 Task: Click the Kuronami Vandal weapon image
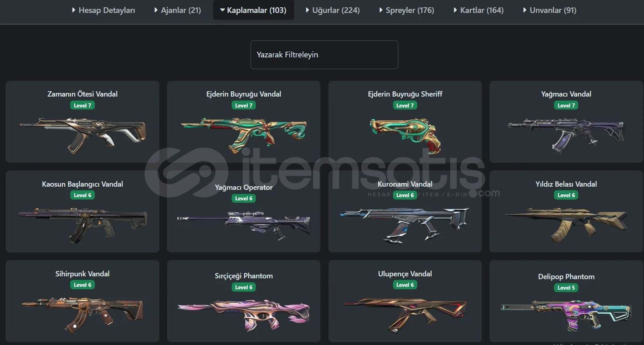(405, 225)
